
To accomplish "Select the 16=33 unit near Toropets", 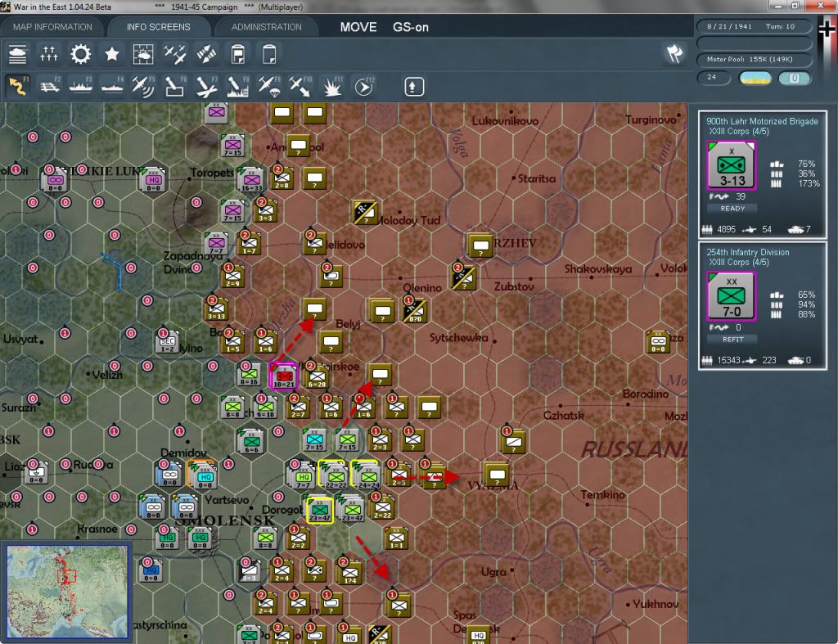I will tap(251, 181).
